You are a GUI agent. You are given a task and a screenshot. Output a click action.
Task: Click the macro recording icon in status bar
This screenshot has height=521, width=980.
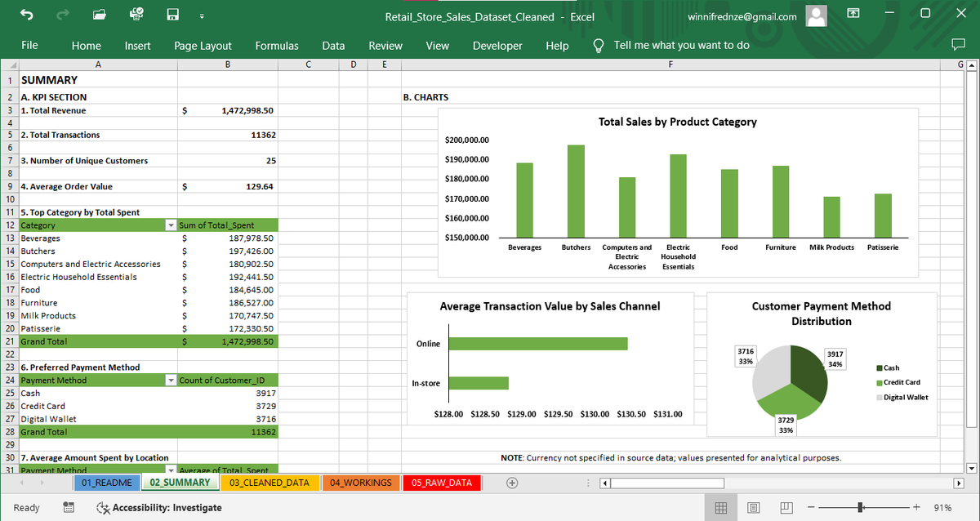[70, 508]
